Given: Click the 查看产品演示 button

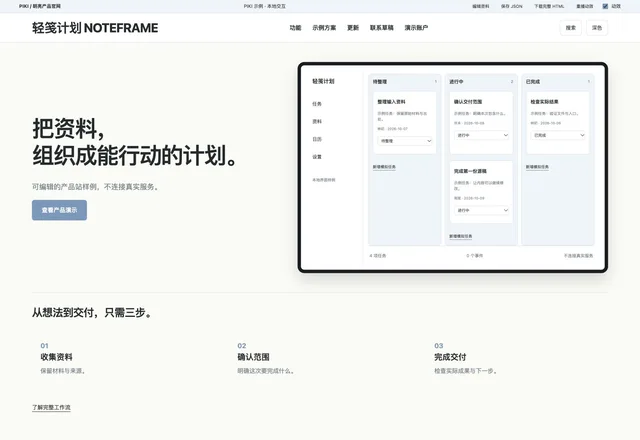Looking at the screenshot, I should (x=59, y=210).
